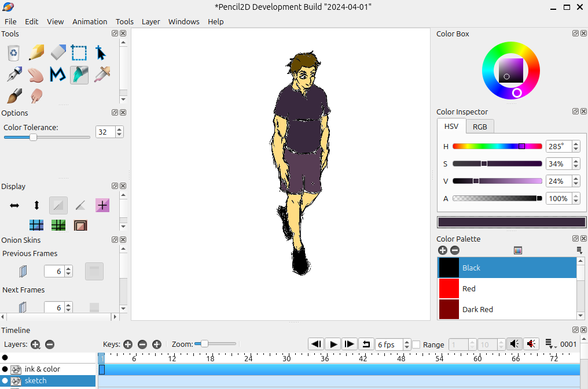Select the Dark Red palette color
Image resolution: width=588 pixels, height=389 pixels.
(x=506, y=309)
